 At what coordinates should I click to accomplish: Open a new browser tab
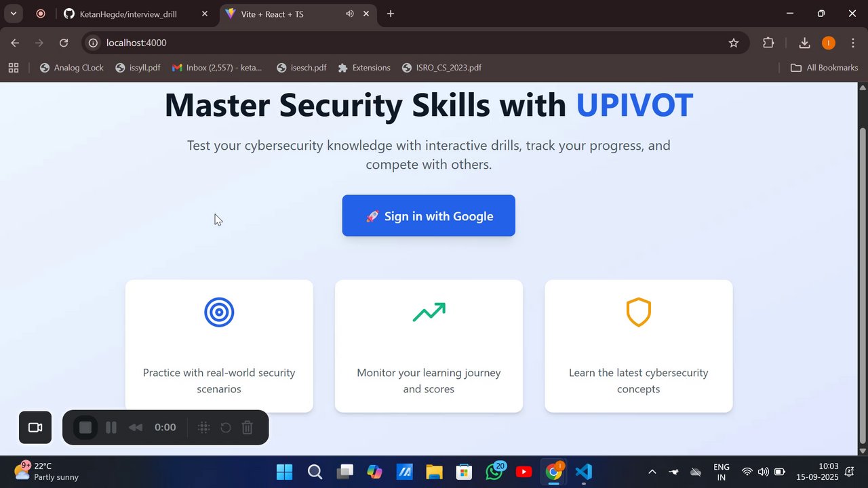tap(391, 14)
